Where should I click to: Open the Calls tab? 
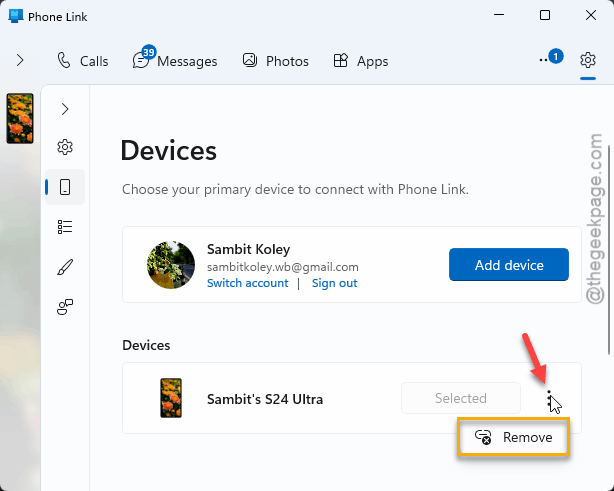tap(83, 61)
